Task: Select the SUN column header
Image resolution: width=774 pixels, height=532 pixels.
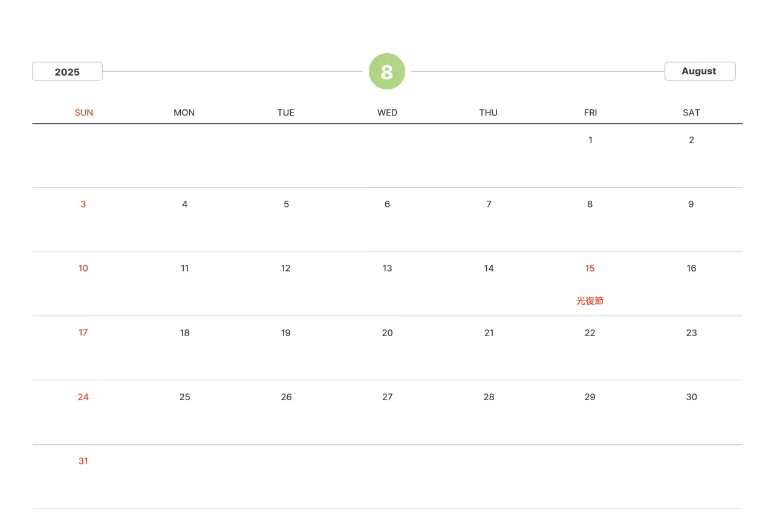Action: 83,112
